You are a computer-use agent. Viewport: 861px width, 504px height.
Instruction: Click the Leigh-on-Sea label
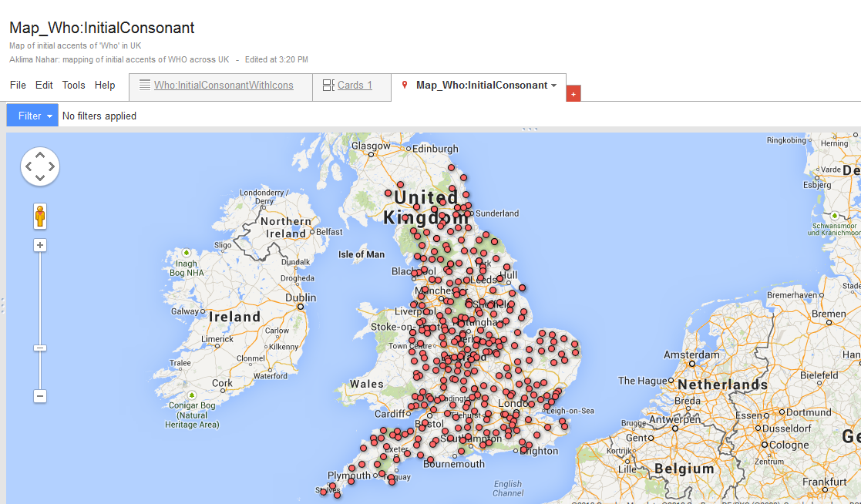570,411
